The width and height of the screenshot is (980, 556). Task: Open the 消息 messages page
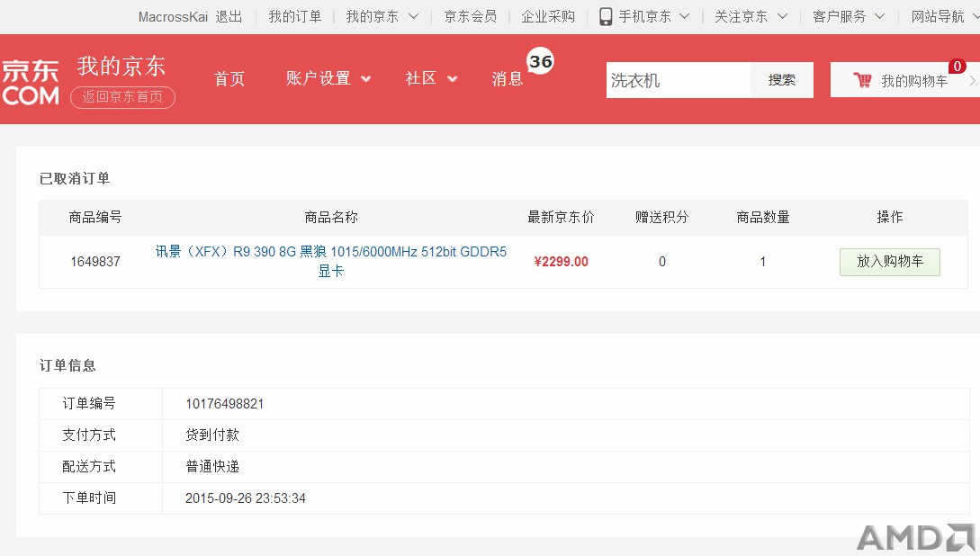point(507,78)
